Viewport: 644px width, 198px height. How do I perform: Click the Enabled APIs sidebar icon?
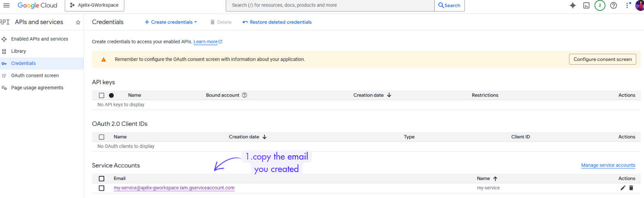[4, 39]
